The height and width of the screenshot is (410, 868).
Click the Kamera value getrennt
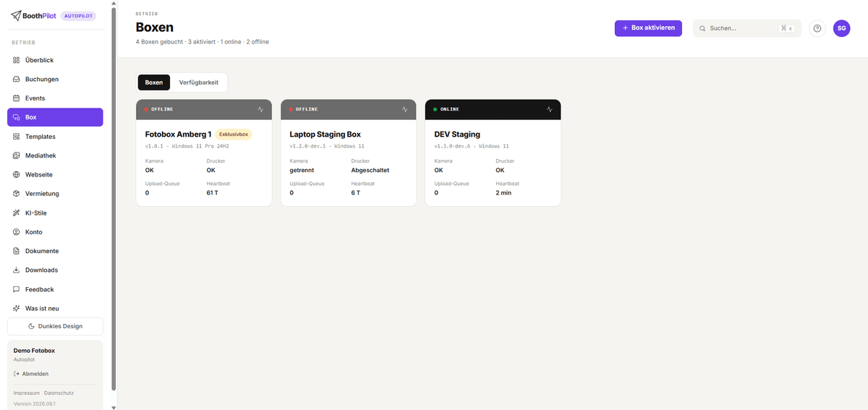(x=302, y=171)
